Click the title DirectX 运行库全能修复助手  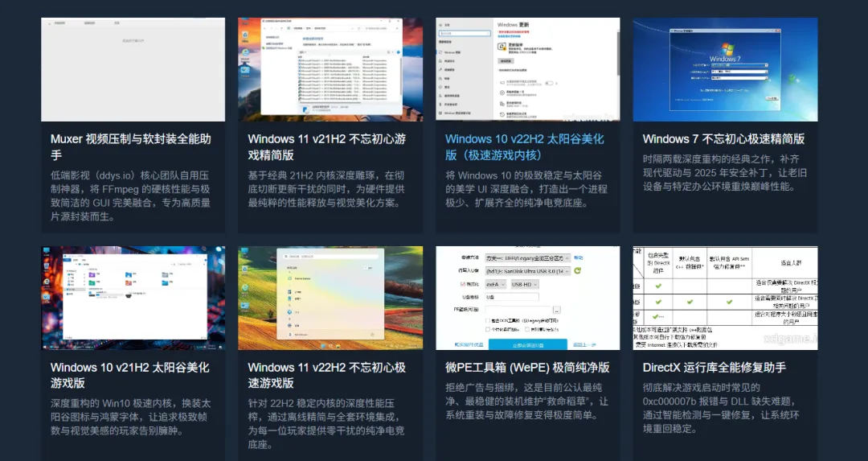coord(714,368)
